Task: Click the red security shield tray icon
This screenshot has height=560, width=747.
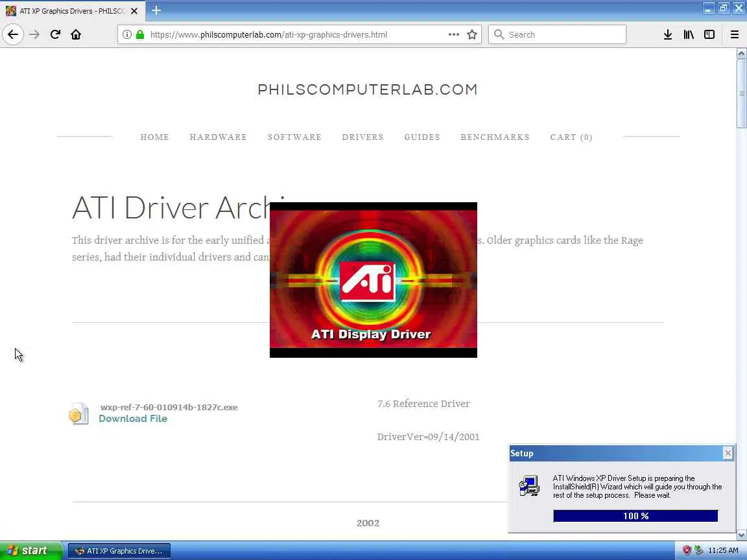Action: coord(687,550)
